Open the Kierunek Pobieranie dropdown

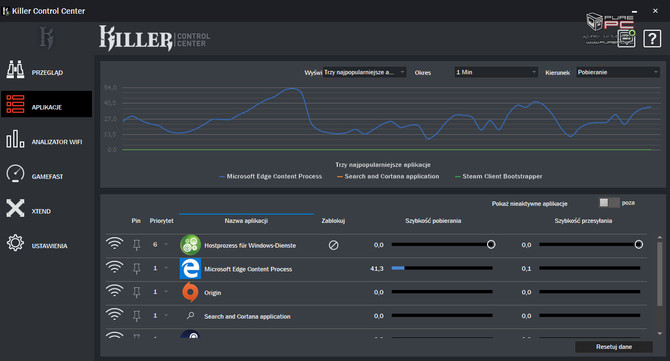(x=617, y=72)
